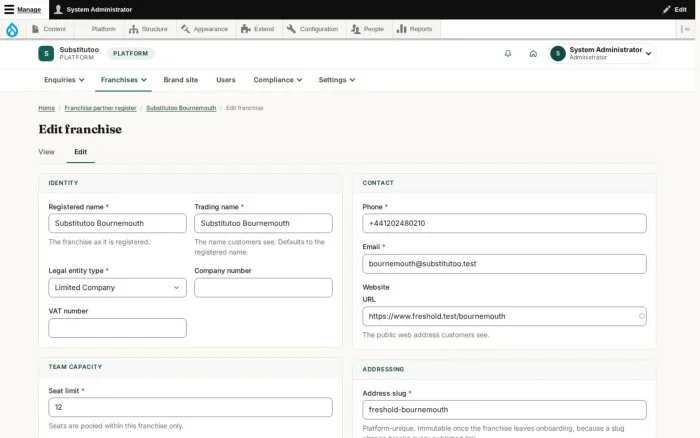Click the IDENTITY section header
700x438 pixels.
(x=63, y=183)
